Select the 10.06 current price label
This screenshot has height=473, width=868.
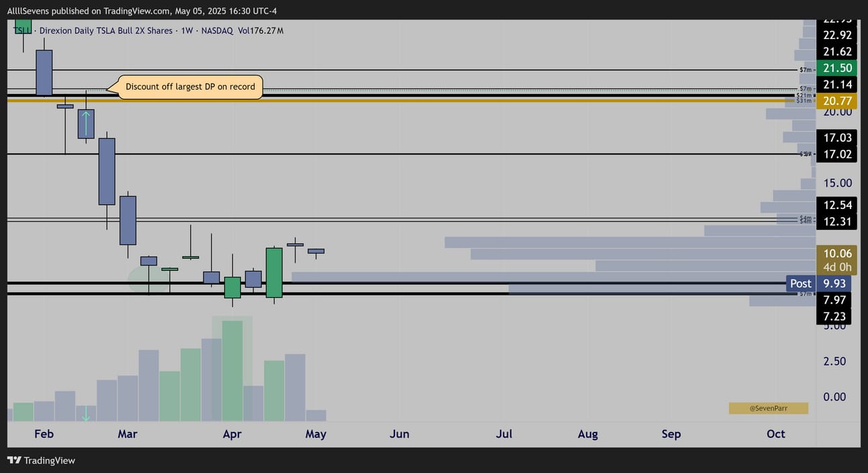tap(836, 253)
